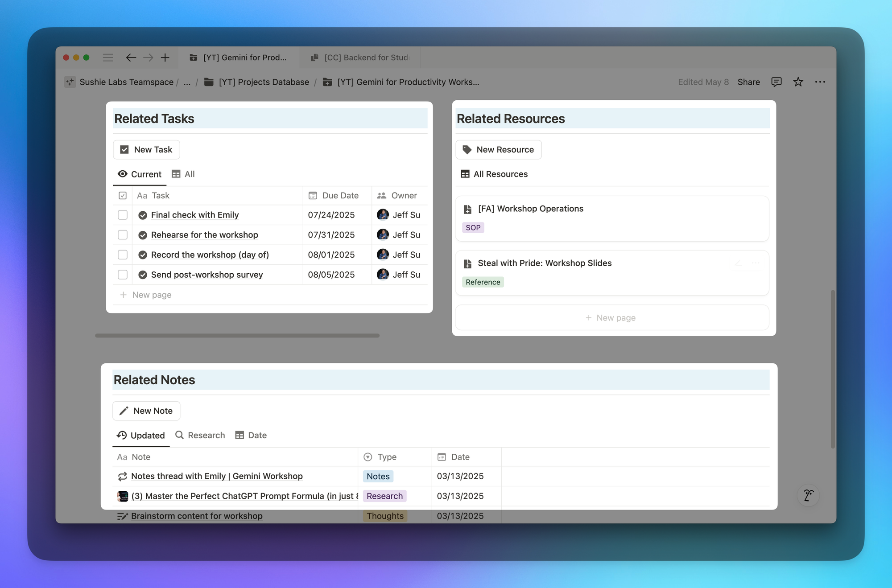
Task: Go back with the left arrow
Action: (131, 58)
